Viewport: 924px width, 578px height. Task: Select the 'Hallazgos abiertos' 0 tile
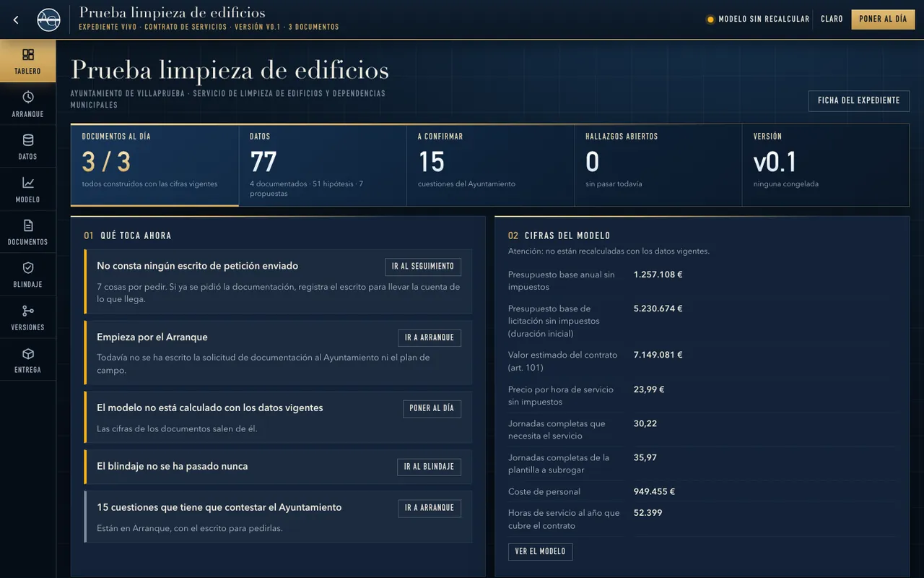click(658, 165)
